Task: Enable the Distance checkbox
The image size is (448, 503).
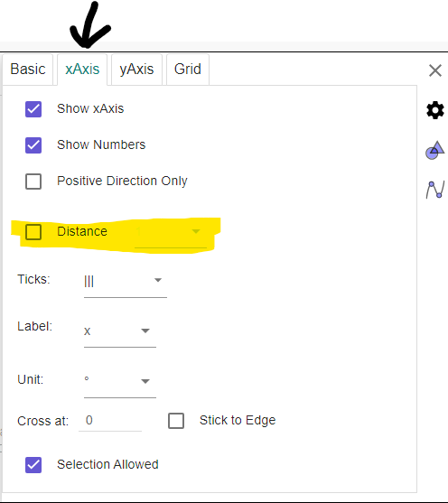Action: 33,231
